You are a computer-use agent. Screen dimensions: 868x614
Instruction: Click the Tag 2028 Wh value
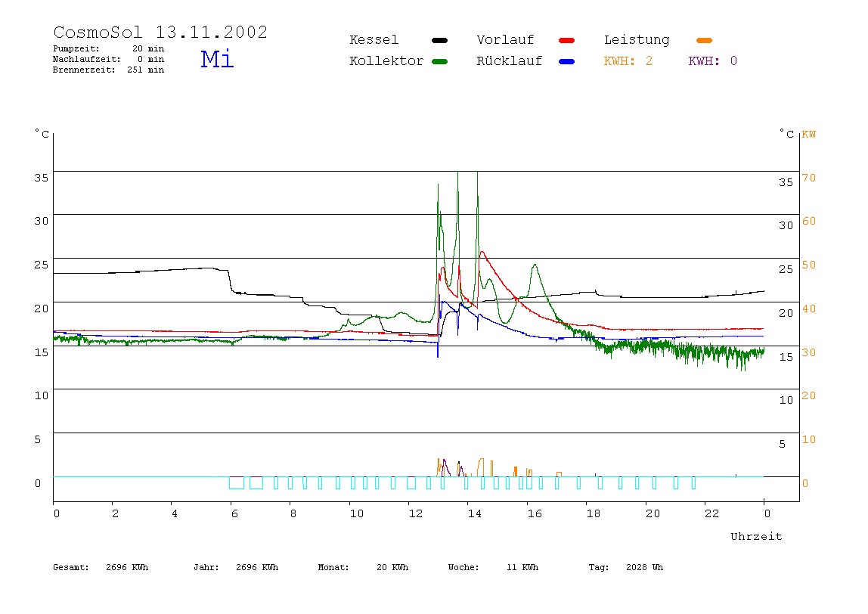pos(644,567)
